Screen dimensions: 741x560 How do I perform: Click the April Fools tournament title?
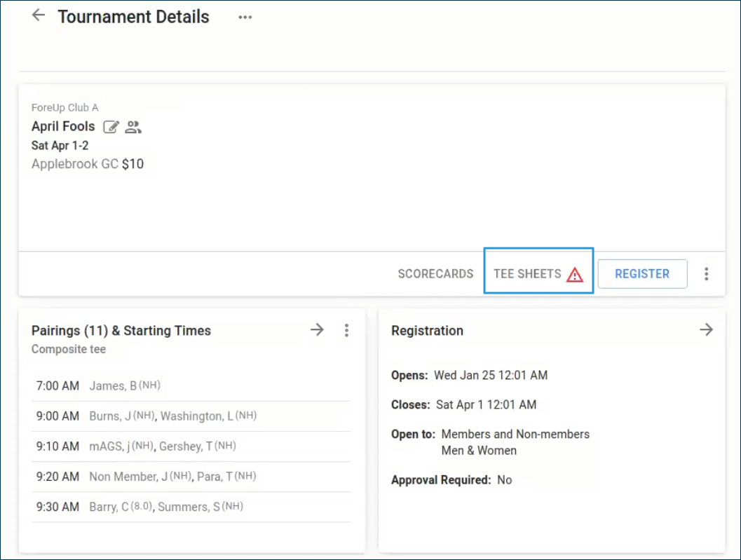[63, 127]
